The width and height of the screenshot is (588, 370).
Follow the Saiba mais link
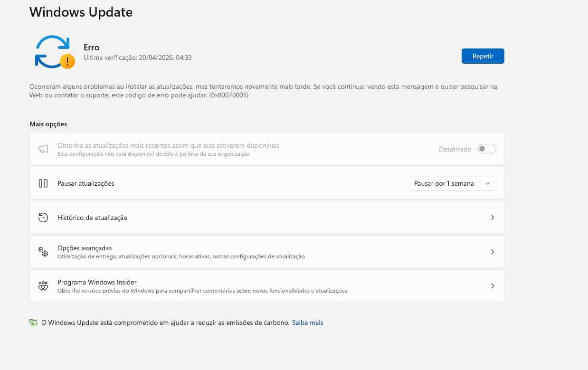point(307,323)
